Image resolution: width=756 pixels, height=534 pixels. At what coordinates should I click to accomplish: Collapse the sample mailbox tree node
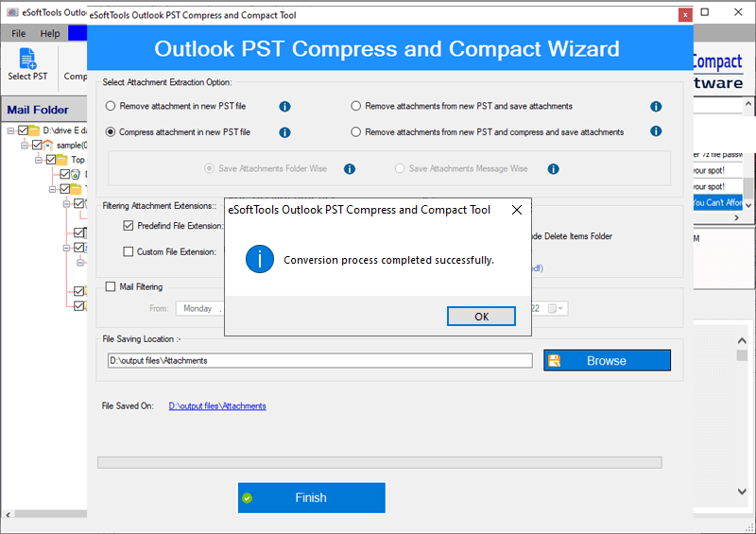pyautogui.click(x=25, y=146)
